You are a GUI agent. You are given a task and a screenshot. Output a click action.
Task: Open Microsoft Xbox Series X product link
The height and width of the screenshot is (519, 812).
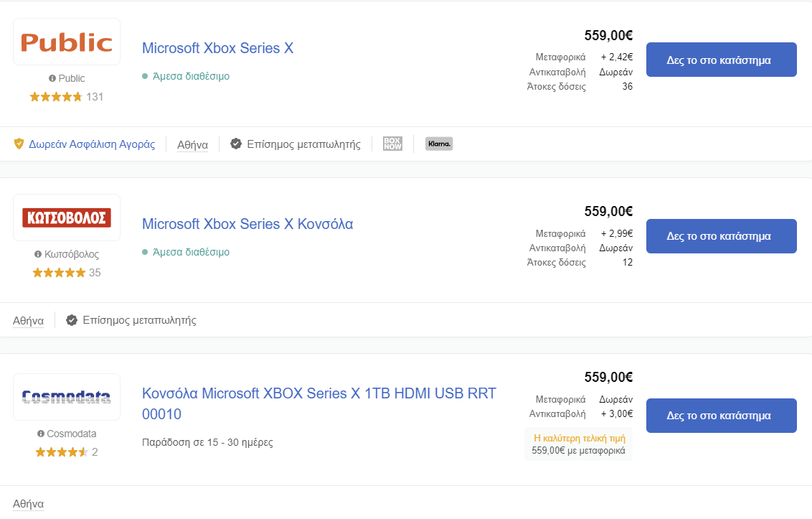(x=217, y=48)
